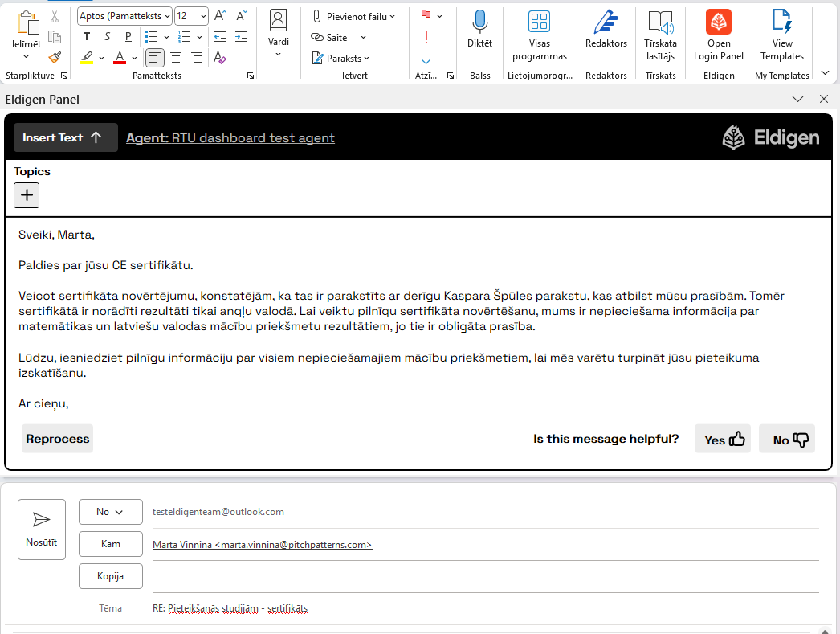Open highlight color dropdown arrow
This screenshot has width=840, height=634.
pyautogui.click(x=101, y=58)
